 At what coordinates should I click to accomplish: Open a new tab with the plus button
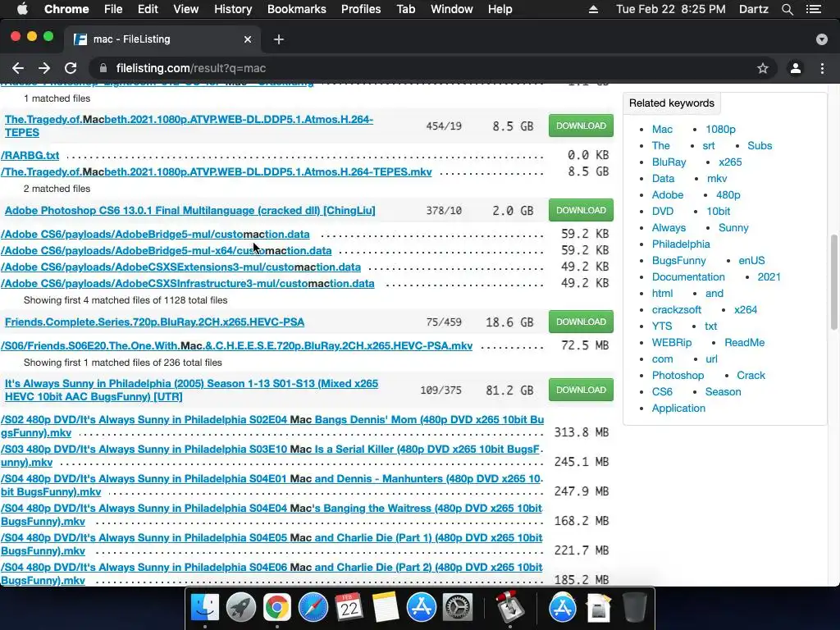pos(279,39)
